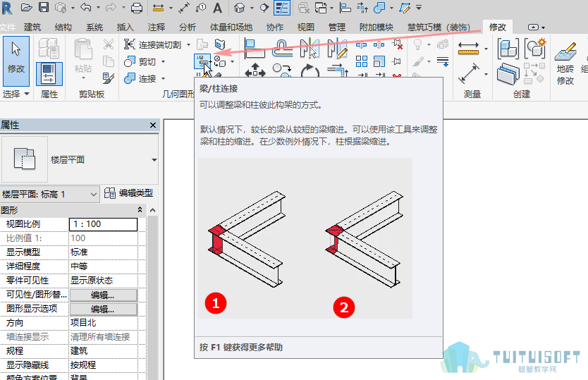The height and width of the screenshot is (380, 588).
Task: Click the Open folder icon
Action: [26, 7]
